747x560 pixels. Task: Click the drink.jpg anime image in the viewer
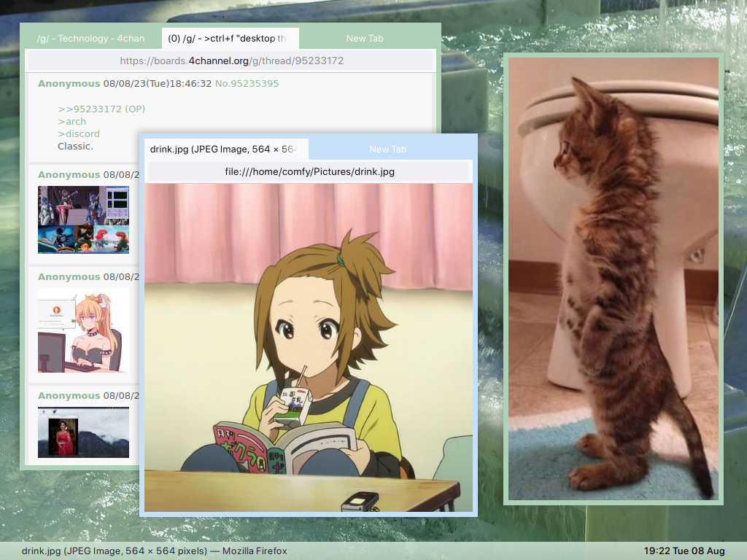point(309,348)
